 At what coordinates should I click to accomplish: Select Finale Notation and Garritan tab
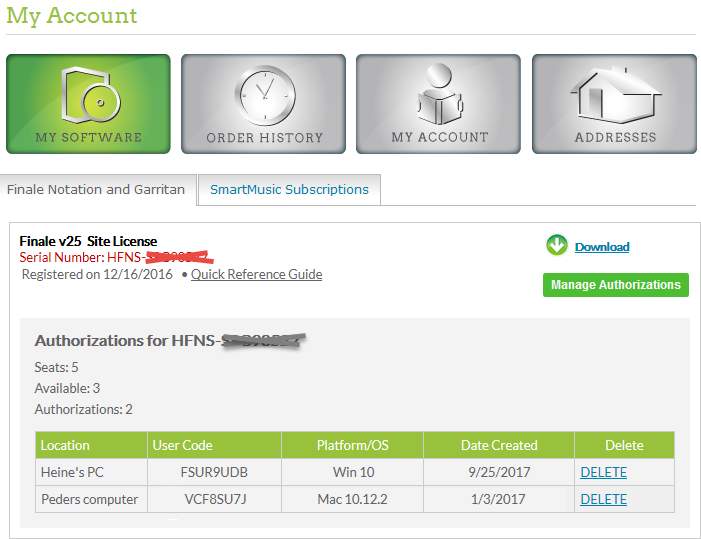pos(96,189)
